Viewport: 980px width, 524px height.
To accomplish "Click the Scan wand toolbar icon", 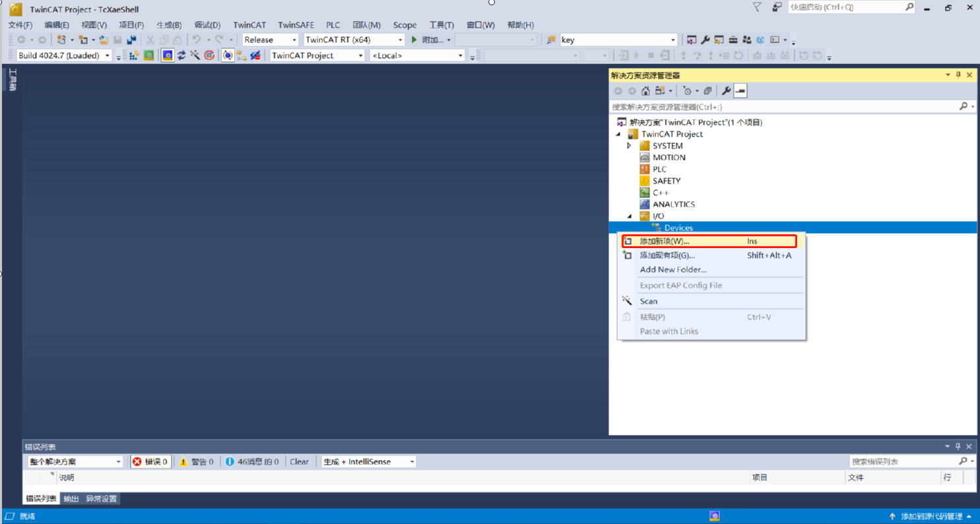I will click(x=195, y=55).
